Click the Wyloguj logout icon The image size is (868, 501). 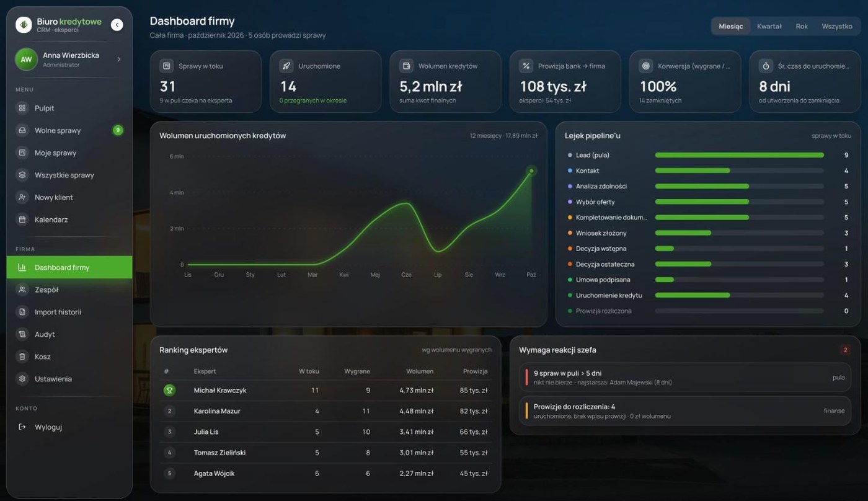click(x=22, y=427)
